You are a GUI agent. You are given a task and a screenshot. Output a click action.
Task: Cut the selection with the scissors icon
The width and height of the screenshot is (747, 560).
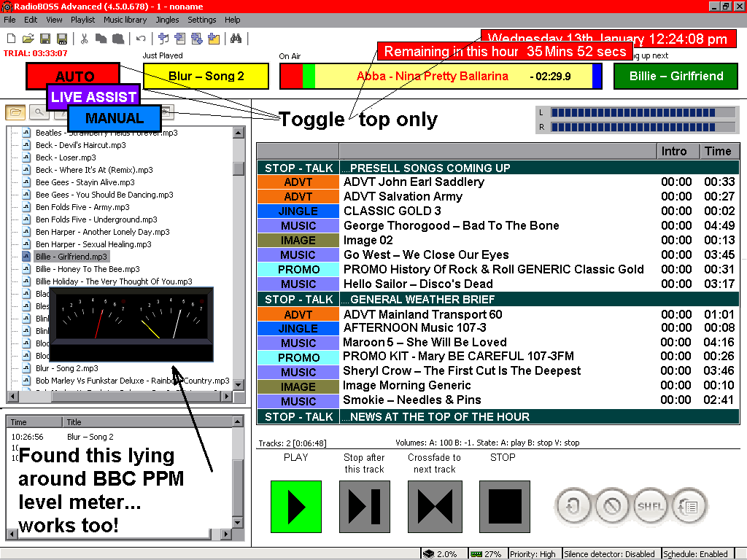click(85, 39)
